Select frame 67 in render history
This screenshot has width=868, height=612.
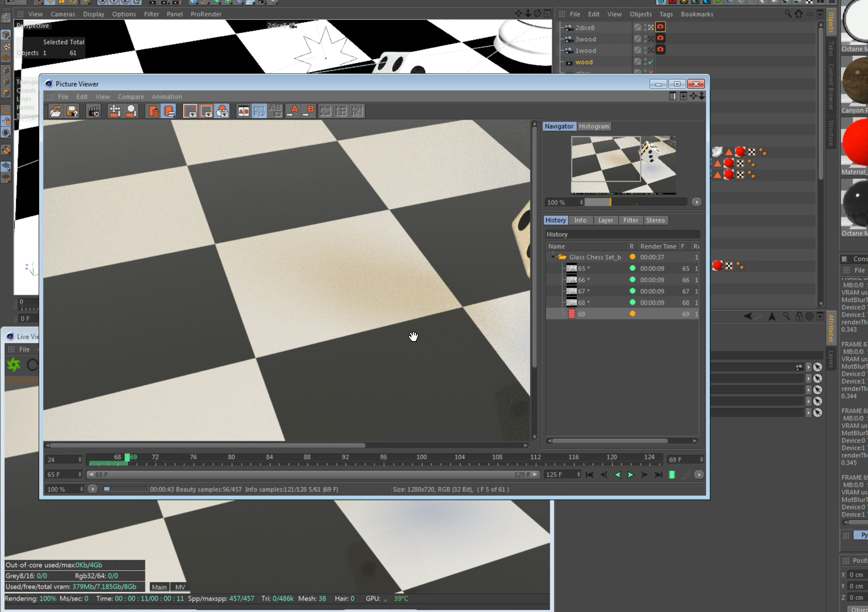(x=581, y=291)
